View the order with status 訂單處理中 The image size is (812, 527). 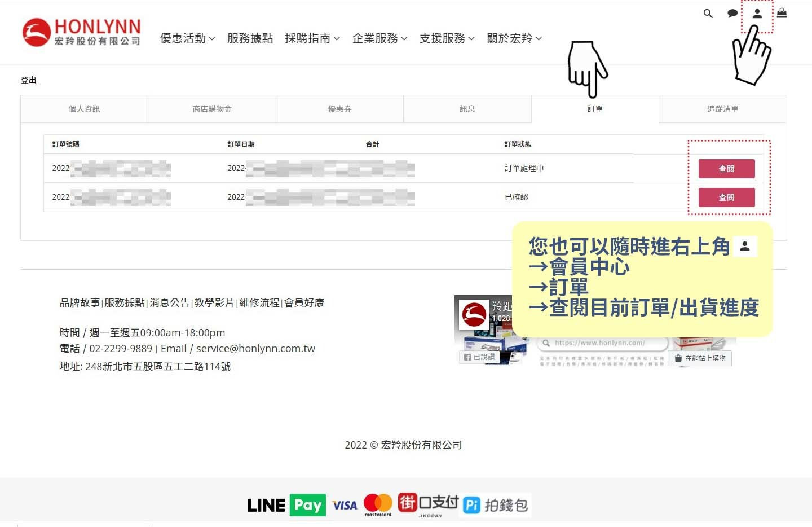tap(726, 169)
